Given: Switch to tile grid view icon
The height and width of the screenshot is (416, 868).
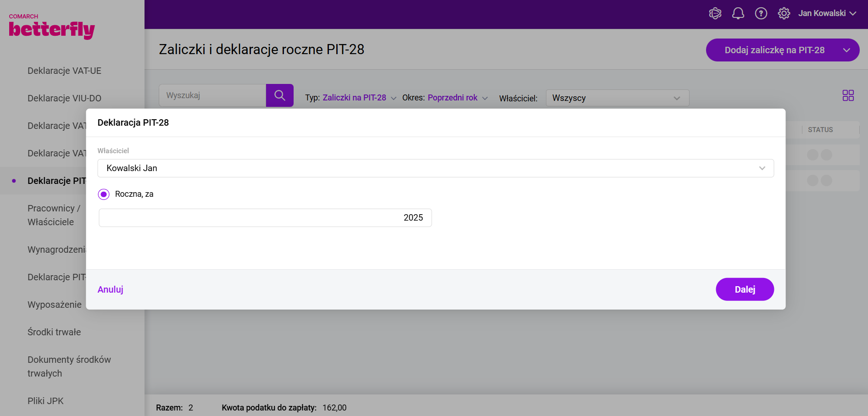Looking at the screenshot, I should click(x=848, y=95).
